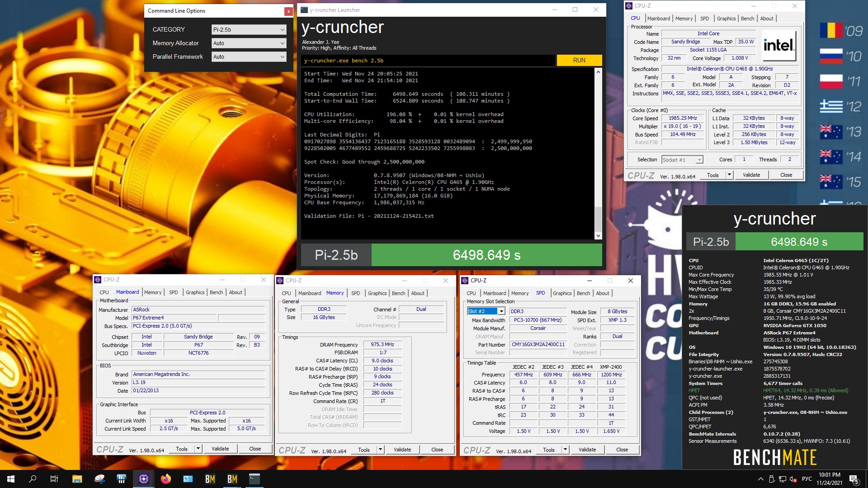This screenshot has width=868, height=488.
Task: Click the muted volume tray icon
Action: coord(794,479)
